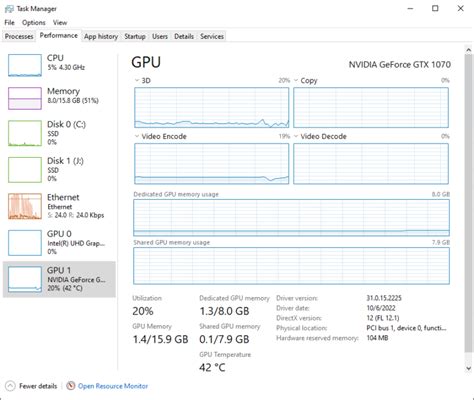Image resolution: width=474 pixels, height=400 pixels.
Task: Click the Fewer details button label
Action: tap(38, 386)
